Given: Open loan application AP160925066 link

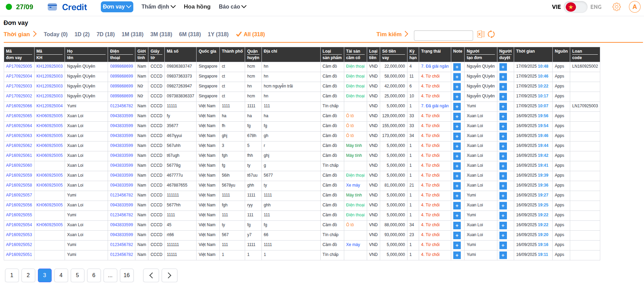Looking at the screenshot, I should [19, 106].
